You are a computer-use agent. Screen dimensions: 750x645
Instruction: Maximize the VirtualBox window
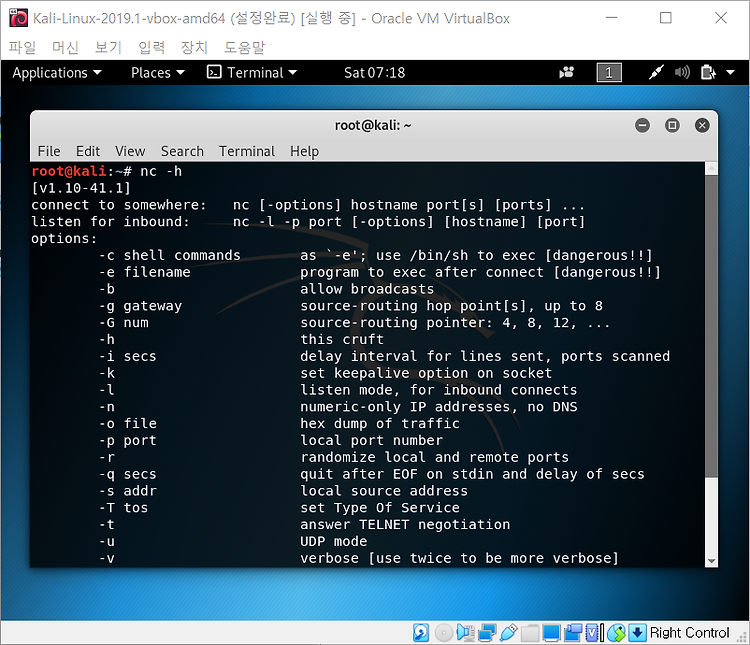pyautogui.click(x=666, y=18)
